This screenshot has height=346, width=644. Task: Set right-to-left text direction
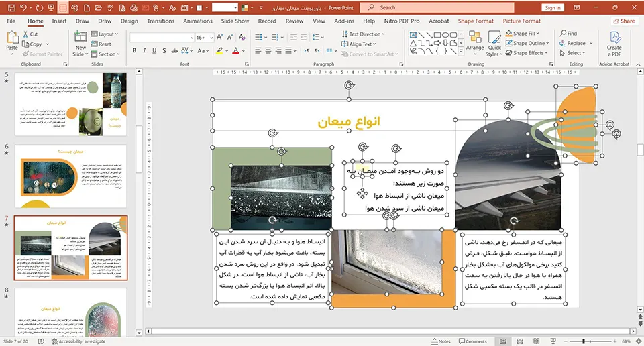pyautogui.click(x=317, y=50)
